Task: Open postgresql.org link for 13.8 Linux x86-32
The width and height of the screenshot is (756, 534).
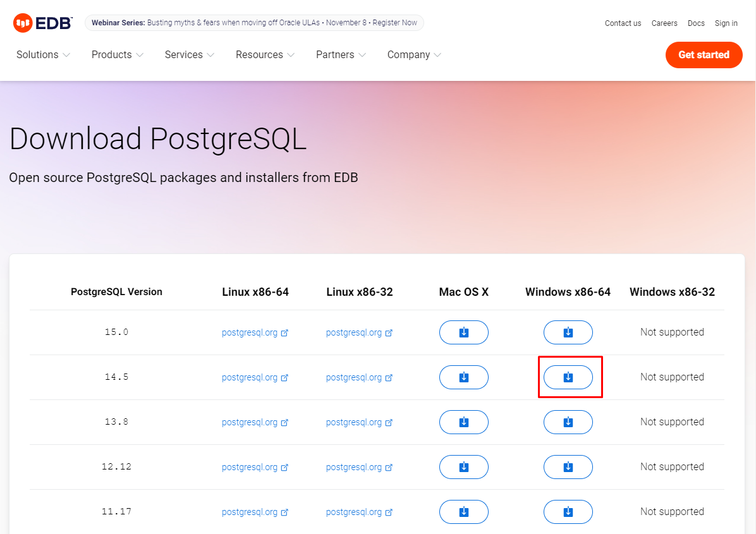Action: 359,422
